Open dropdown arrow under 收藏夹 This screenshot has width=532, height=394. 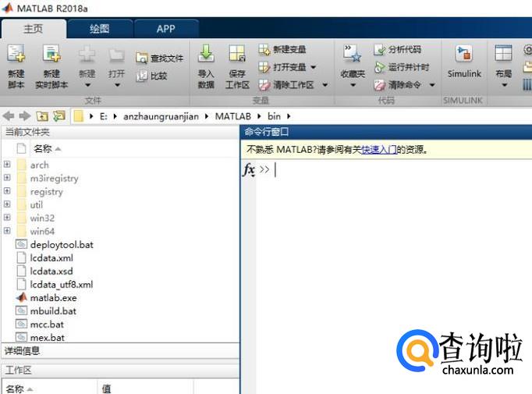pyautogui.click(x=353, y=85)
